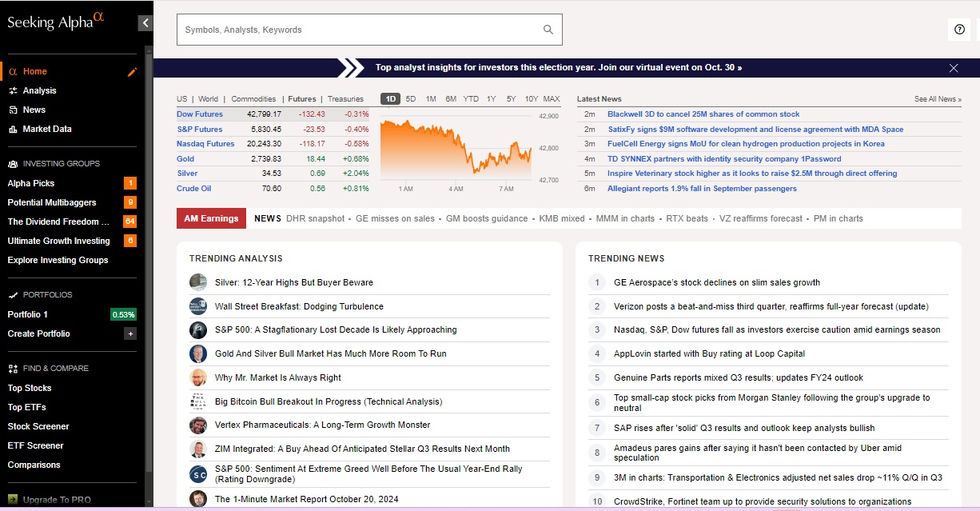The width and height of the screenshot is (980, 511).
Task: Click the Portfolio 1 percentage badge 0.53%
Action: [x=123, y=314]
